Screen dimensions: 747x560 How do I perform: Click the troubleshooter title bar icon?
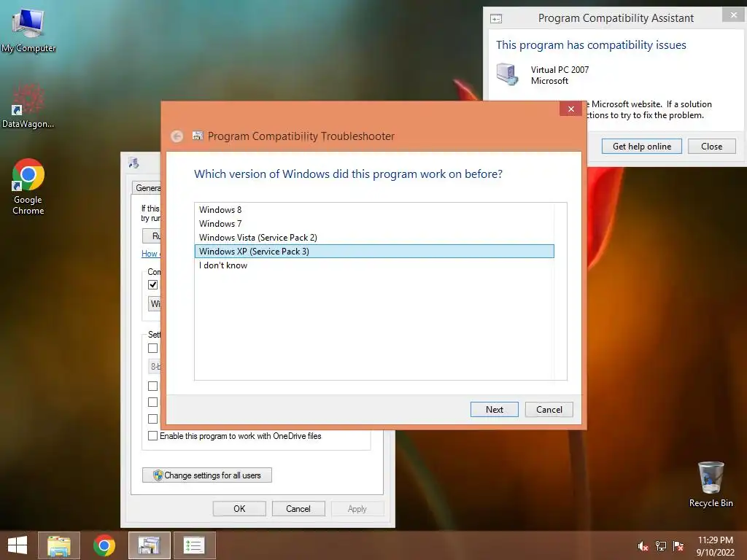(197, 136)
